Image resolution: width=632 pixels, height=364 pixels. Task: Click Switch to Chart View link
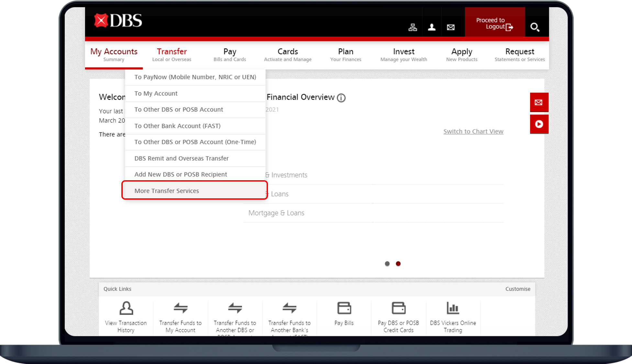[473, 131]
